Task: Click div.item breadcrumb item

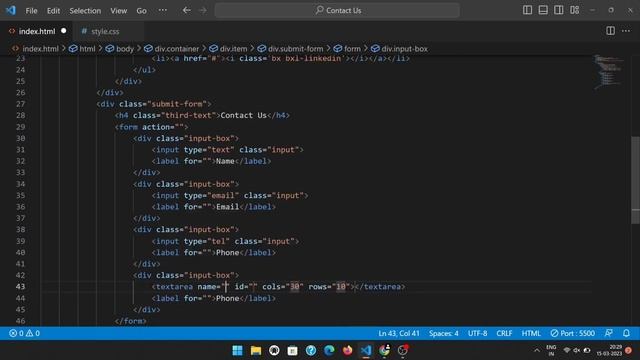Action: point(233,49)
